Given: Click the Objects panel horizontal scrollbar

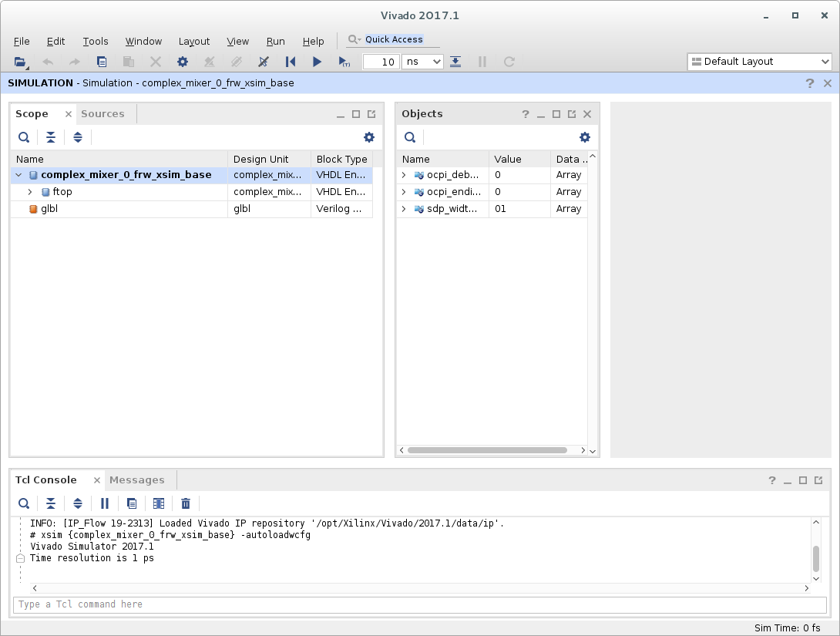Looking at the screenshot, I should (487, 450).
